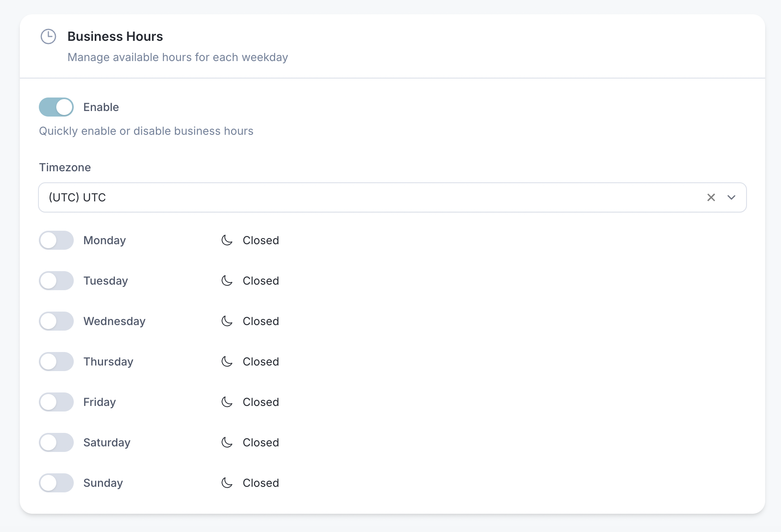Switch on Wednesday hours
Screen dimensions: 781x532
[56, 321]
